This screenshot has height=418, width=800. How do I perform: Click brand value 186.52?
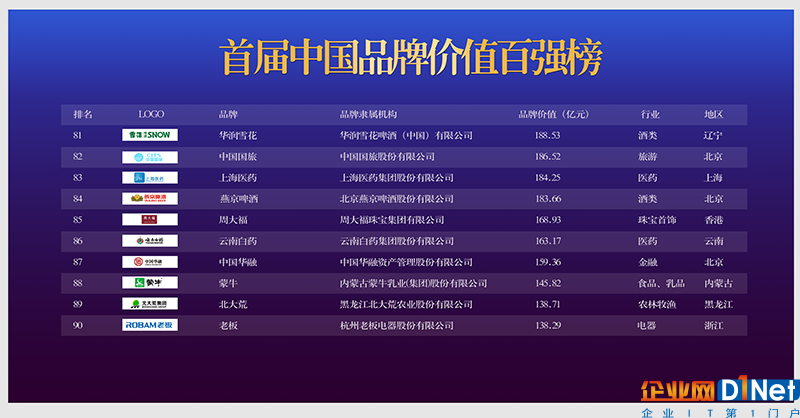click(547, 157)
